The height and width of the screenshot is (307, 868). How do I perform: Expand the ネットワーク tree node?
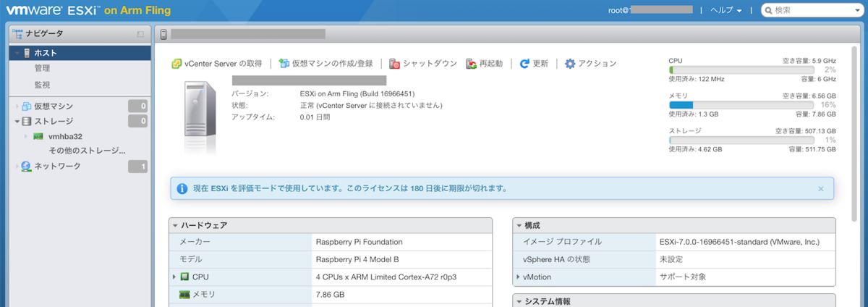tap(17, 167)
